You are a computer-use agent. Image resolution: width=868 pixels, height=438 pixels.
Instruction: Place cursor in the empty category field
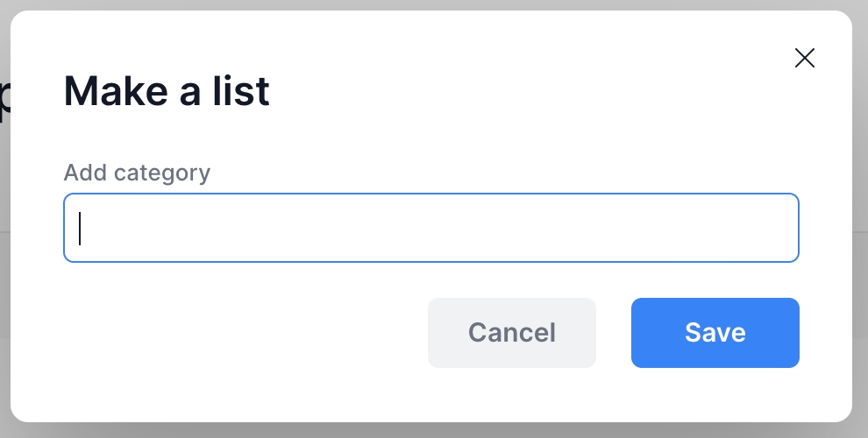[430, 228]
